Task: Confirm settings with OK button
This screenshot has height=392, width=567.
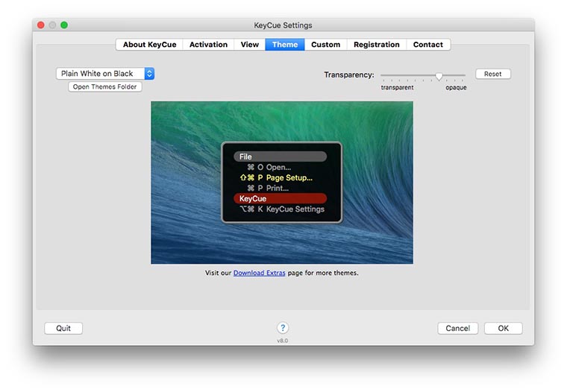Action: click(x=503, y=329)
